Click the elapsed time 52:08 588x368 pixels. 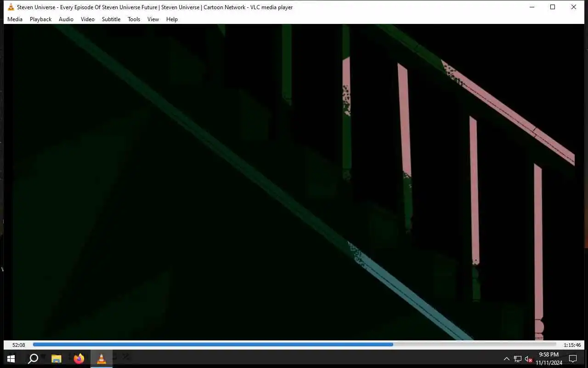[x=19, y=345]
